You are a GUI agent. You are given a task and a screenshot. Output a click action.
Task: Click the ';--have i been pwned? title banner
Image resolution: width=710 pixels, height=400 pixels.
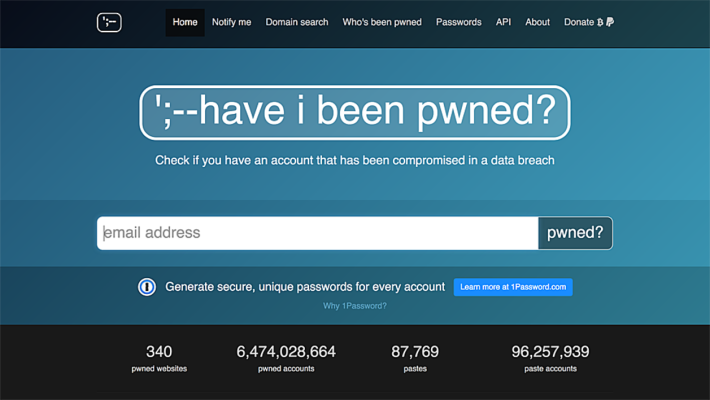(x=355, y=112)
